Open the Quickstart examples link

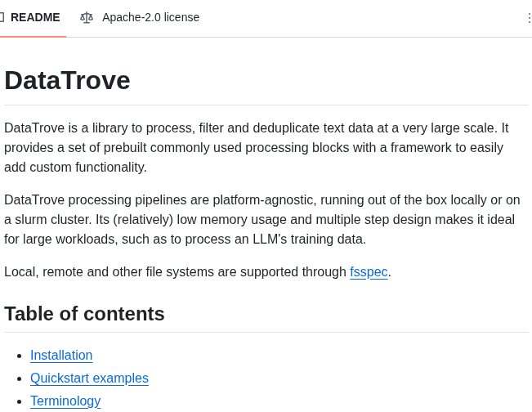89,378
